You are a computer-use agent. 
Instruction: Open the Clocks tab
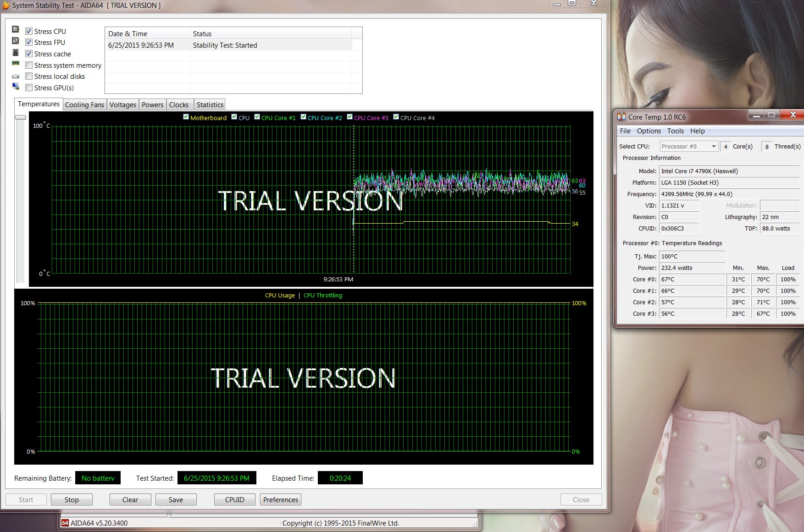[x=179, y=105]
